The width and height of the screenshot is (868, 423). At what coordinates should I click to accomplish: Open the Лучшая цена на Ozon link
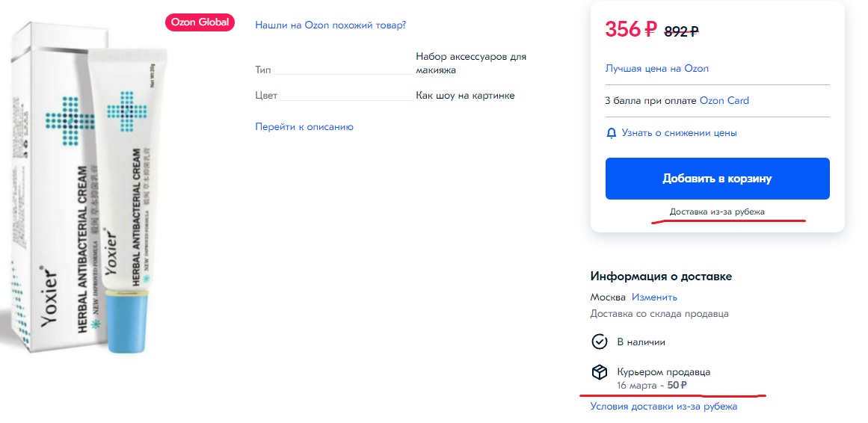[x=657, y=69]
